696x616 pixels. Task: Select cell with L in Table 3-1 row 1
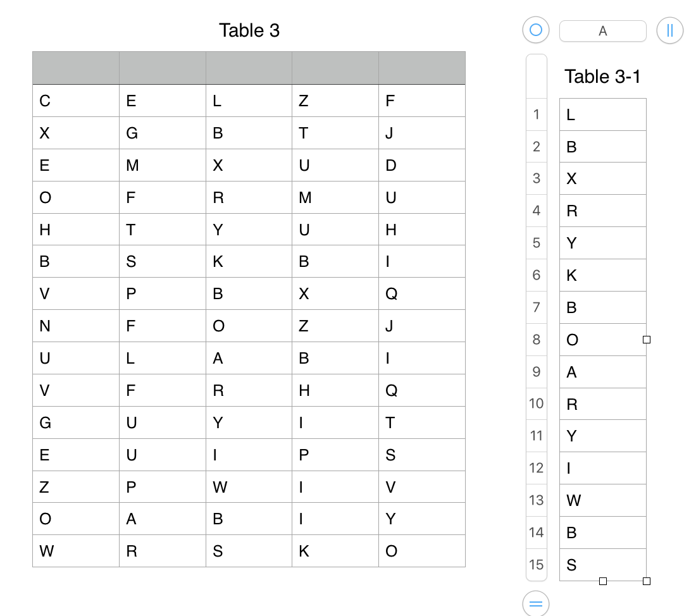pos(603,114)
